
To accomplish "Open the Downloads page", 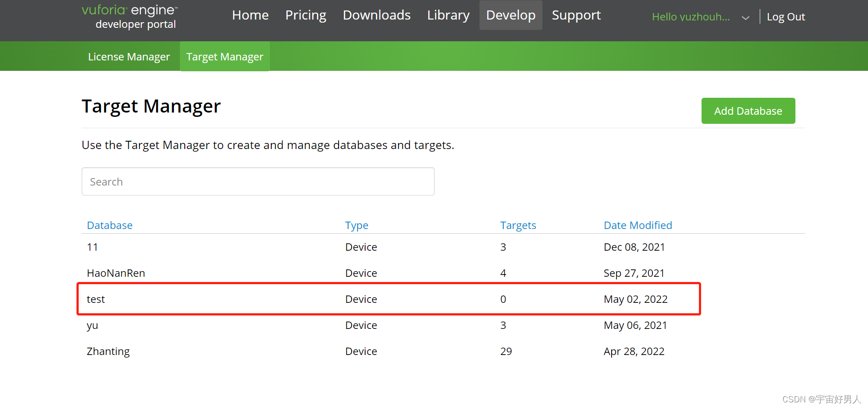I will [x=376, y=15].
